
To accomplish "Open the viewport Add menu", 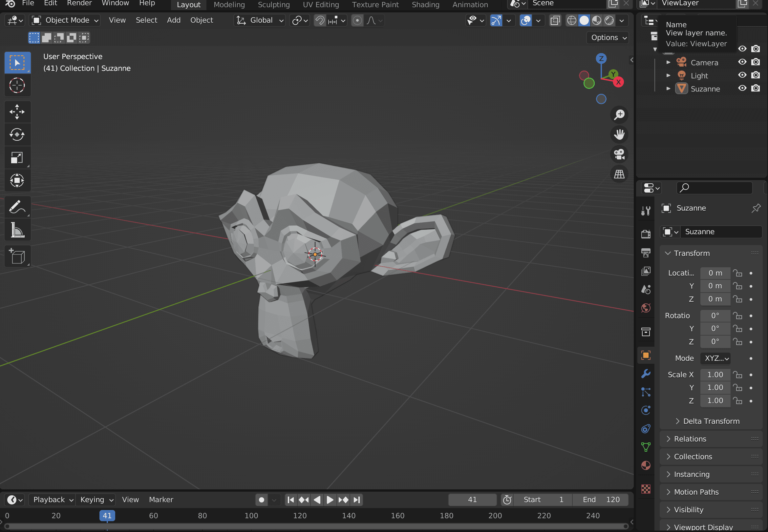I will pyautogui.click(x=174, y=20).
